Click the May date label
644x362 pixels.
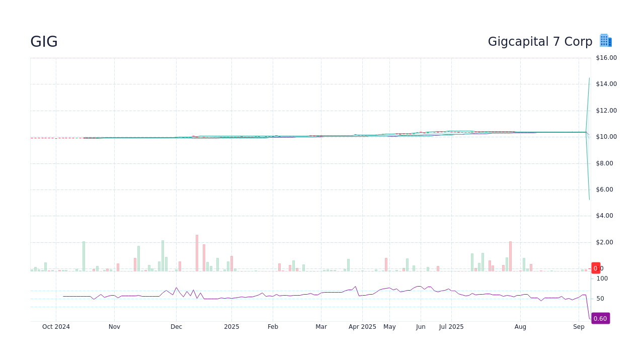389,327
